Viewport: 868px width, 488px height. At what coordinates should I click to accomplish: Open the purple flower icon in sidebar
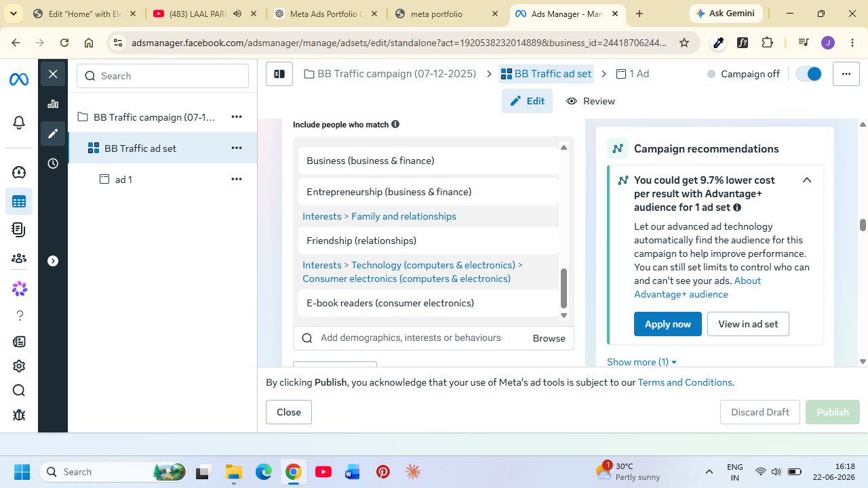(19, 289)
